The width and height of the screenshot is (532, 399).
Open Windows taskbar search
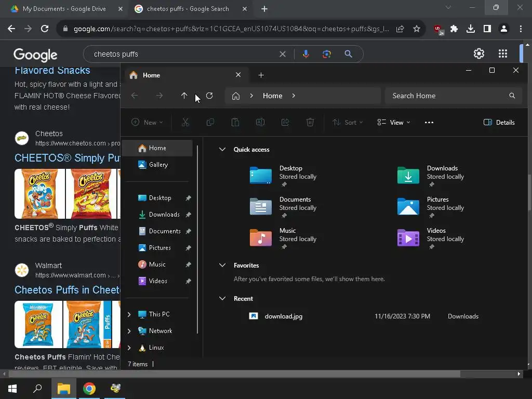[x=37, y=389]
